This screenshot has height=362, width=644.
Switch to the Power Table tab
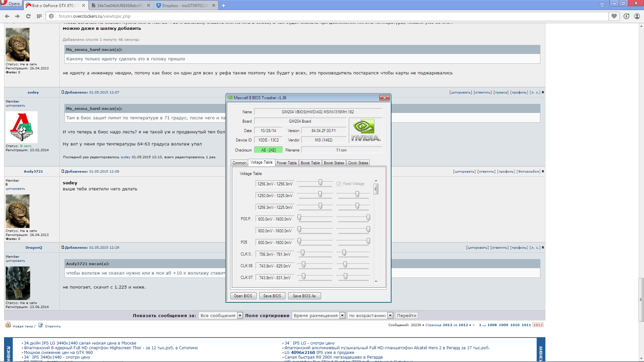point(286,163)
